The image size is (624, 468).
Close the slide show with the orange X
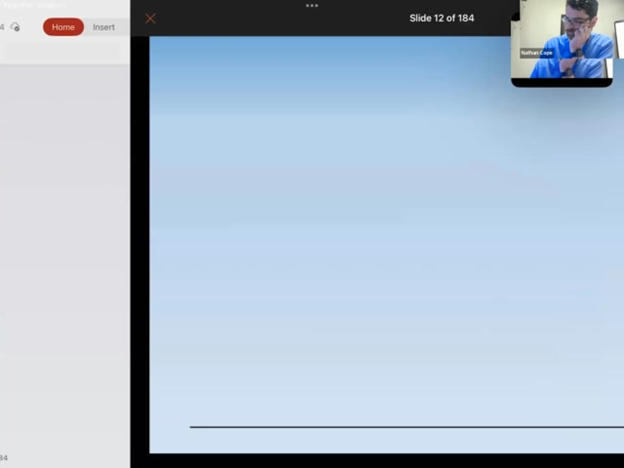(150, 18)
